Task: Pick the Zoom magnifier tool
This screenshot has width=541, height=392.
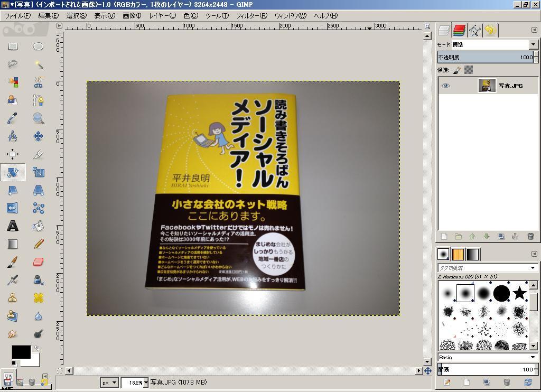Action: click(x=38, y=118)
